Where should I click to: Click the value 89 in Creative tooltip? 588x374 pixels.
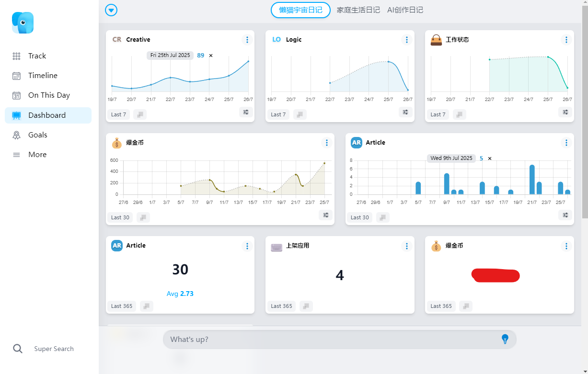point(200,56)
